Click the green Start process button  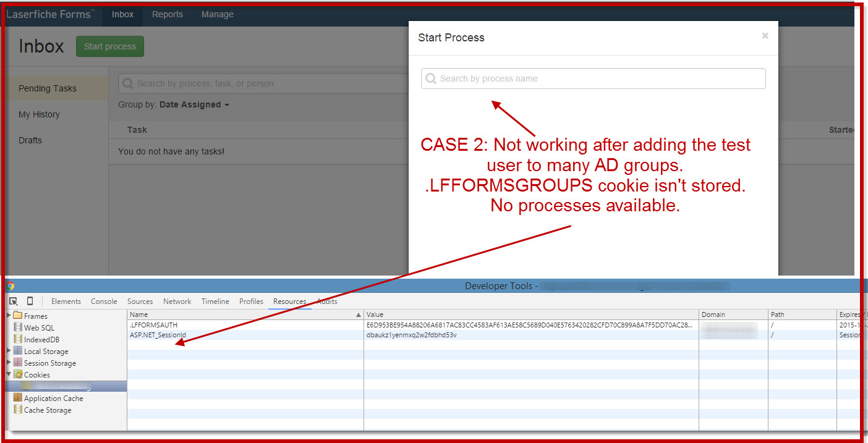click(110, 46)
